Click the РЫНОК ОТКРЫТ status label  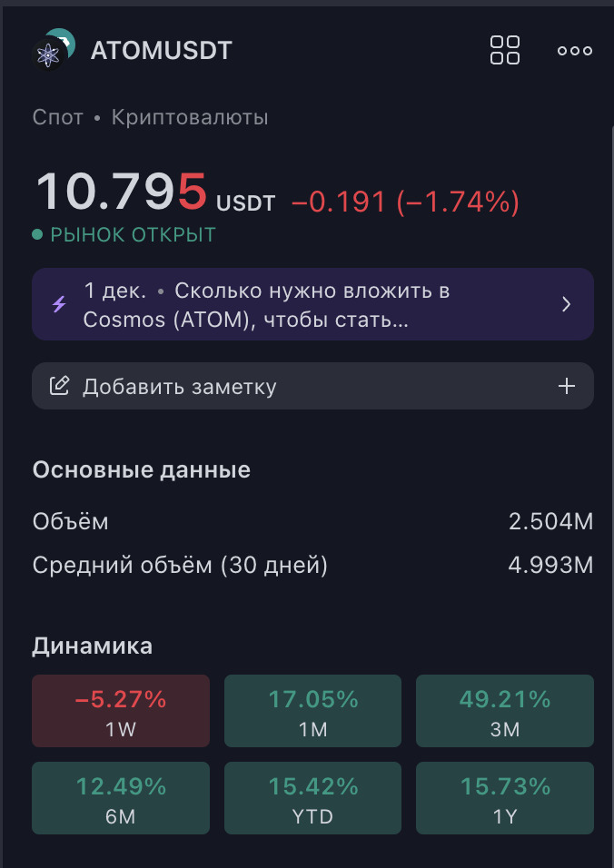click(134, 235)
